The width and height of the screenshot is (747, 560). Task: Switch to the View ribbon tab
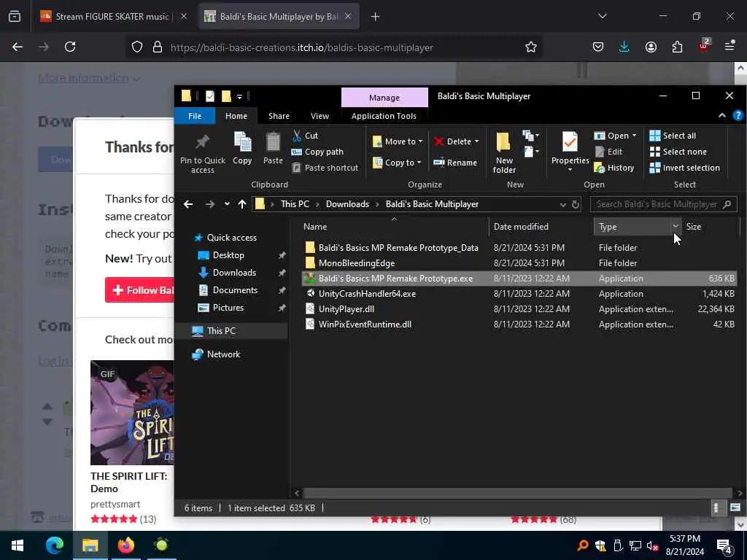click(320, 116)
